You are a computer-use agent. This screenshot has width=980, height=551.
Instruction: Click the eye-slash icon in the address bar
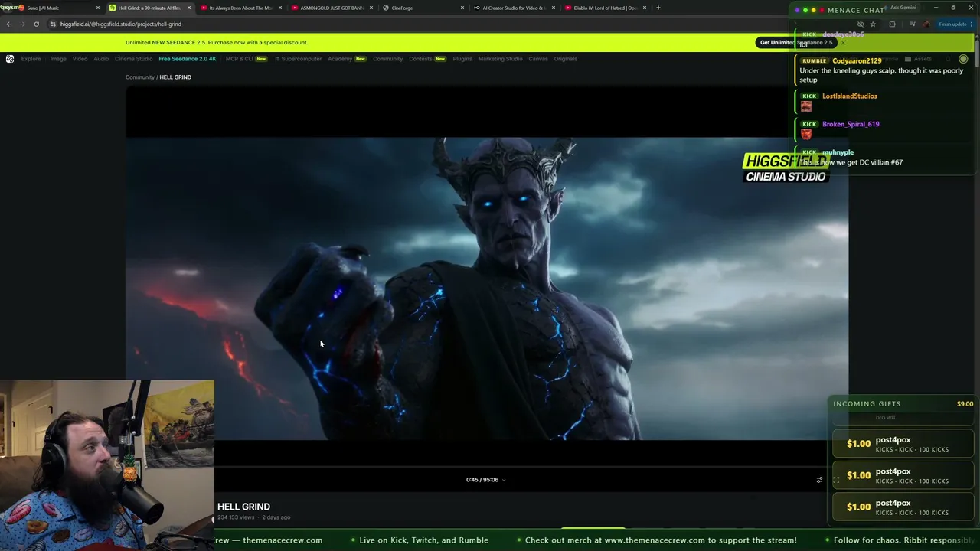point(861,24)
